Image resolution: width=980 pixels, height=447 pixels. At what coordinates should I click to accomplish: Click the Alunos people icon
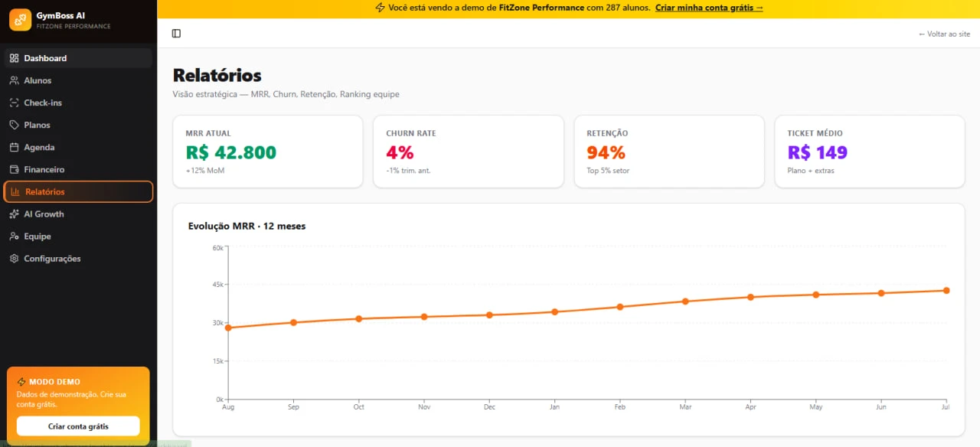(14, 80)
